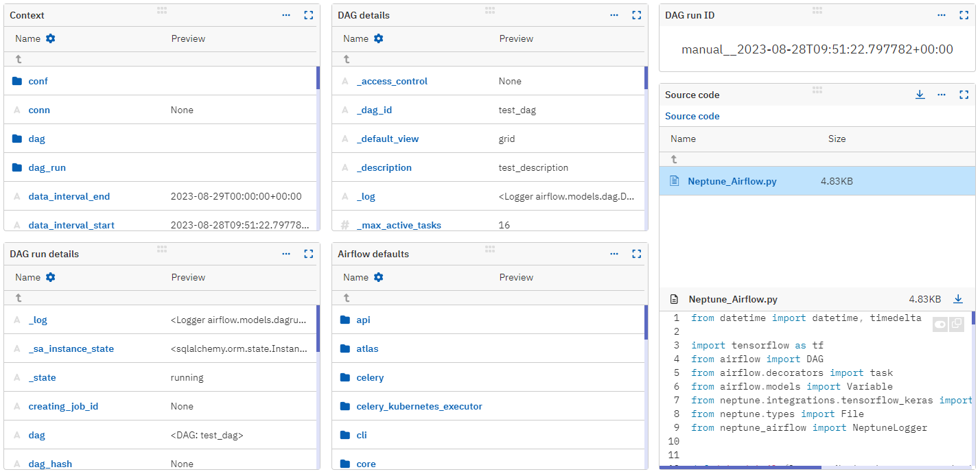Download Neptune_Airflow.py via icon beside its size
The image size is (980, 474).
click(x=958, y=299)
